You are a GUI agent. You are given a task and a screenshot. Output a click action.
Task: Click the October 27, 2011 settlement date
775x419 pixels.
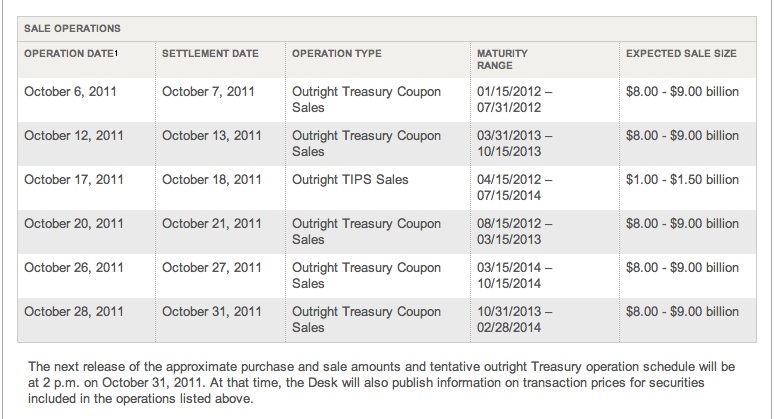[x=212, y=268]
